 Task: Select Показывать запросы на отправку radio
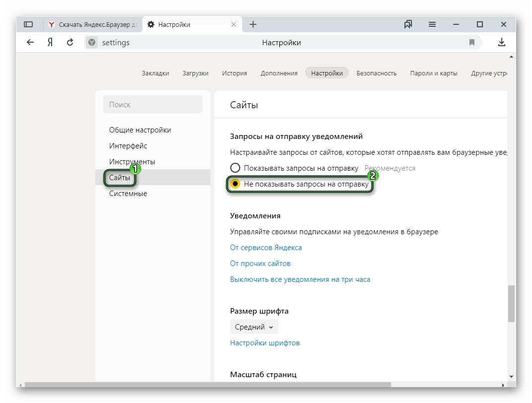pos(235,168)
